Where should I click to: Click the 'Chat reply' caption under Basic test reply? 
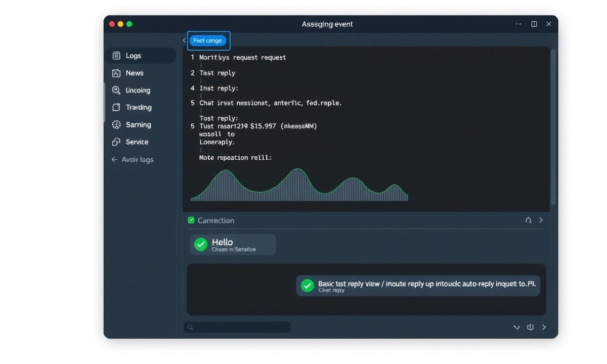pyautogui.click(x=331, y=291)
